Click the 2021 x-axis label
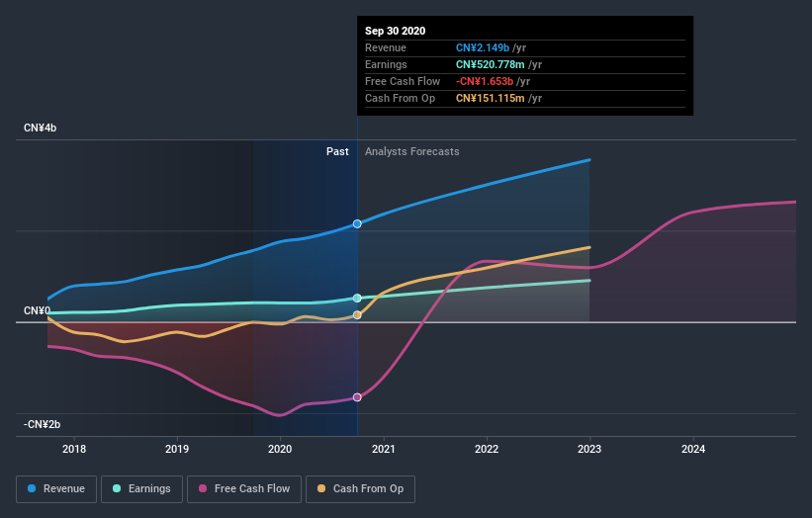 (x=383, y=449)
